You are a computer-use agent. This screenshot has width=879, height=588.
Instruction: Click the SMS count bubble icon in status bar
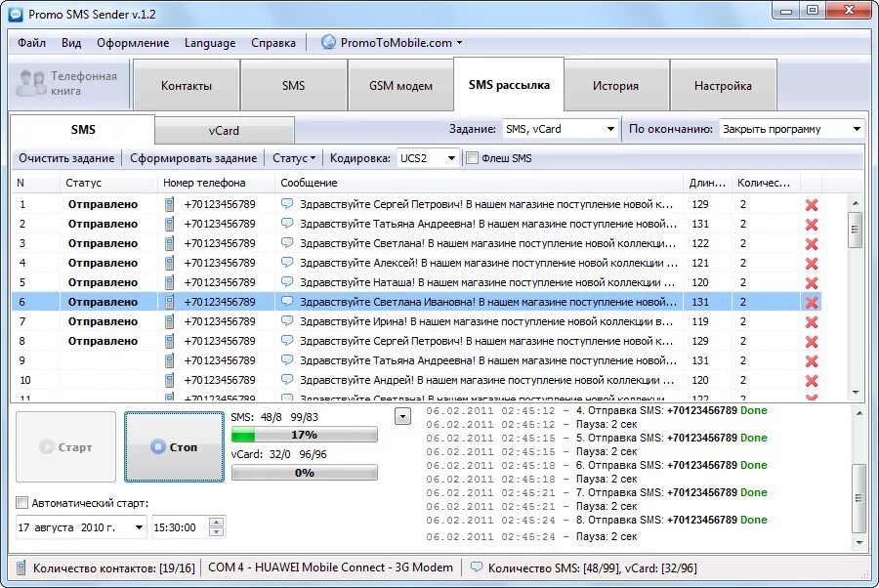coord(476,567)
